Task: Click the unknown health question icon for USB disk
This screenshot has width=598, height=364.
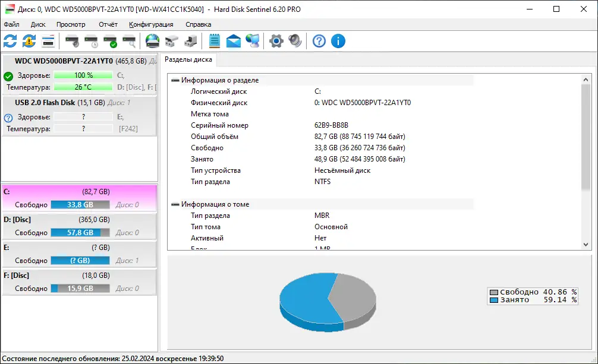Action: point(8,118)
